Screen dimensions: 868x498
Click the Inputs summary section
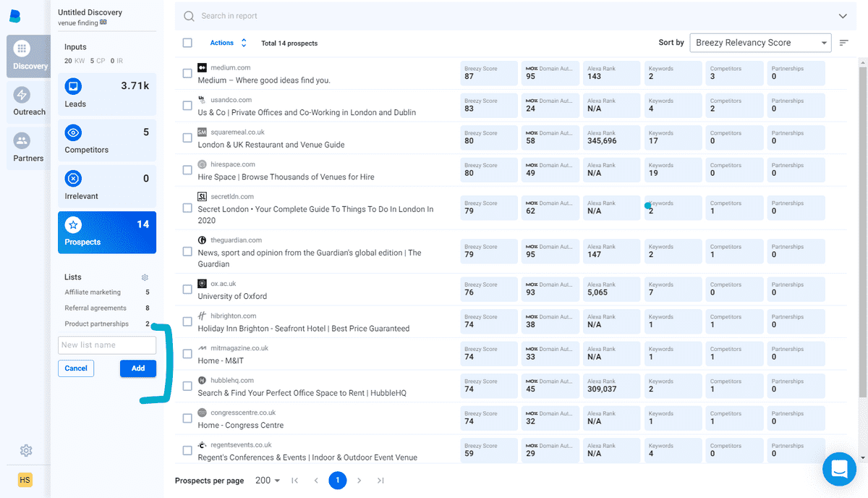[107, 53]
